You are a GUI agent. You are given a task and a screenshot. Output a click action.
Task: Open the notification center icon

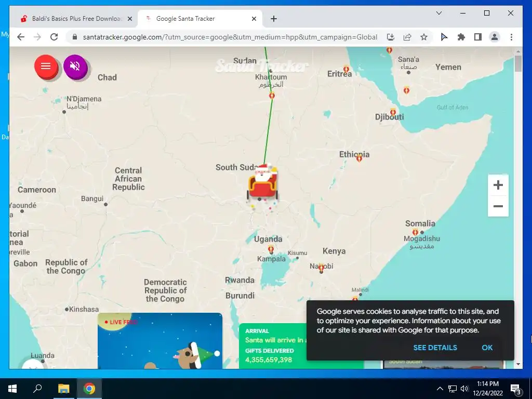click(x=515, y=389)
